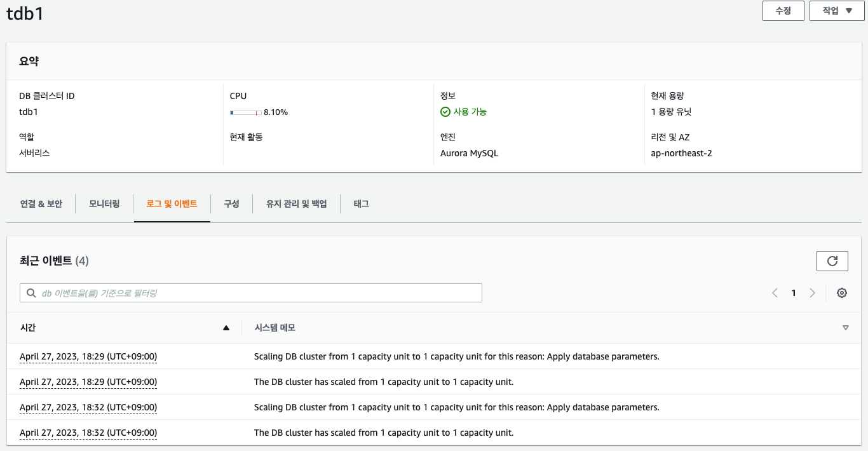
Task: Click the 요약 summary heading
Action: (x=29, y=61)
